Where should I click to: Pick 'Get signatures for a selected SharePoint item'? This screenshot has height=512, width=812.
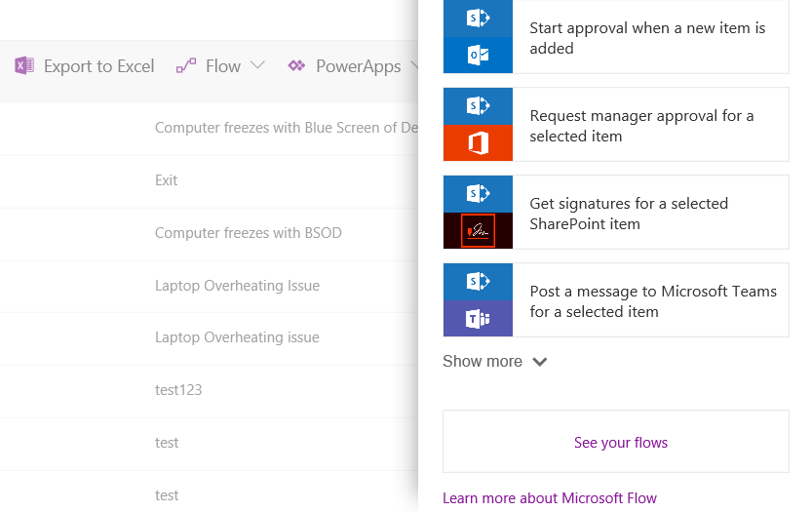629,214
